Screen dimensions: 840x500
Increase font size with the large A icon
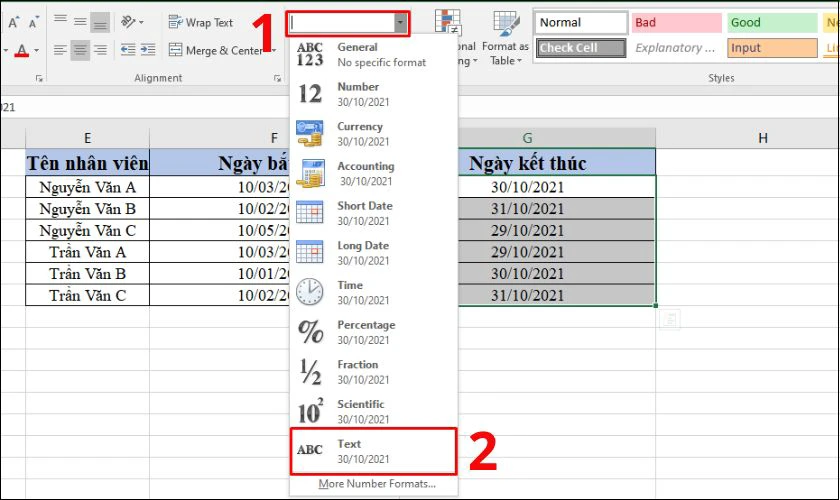pos(14,23)
